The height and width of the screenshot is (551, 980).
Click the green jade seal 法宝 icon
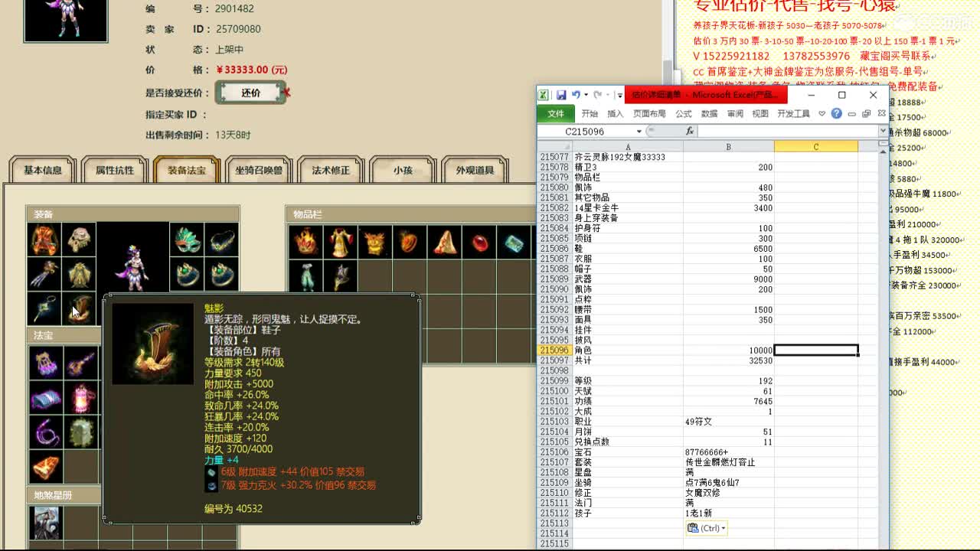click(80, 432)
